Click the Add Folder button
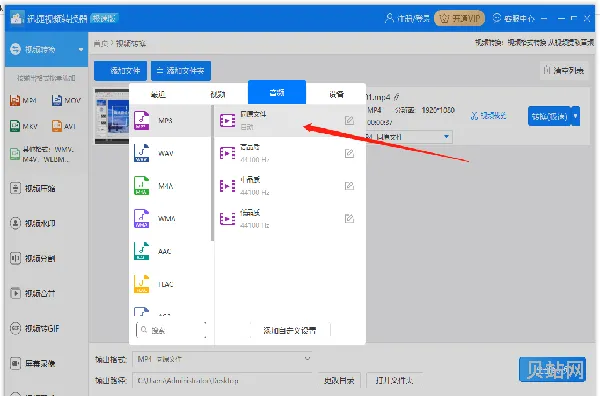Image resolution: width=600 pixels, height=396 pixels. [x=181, y=71]
